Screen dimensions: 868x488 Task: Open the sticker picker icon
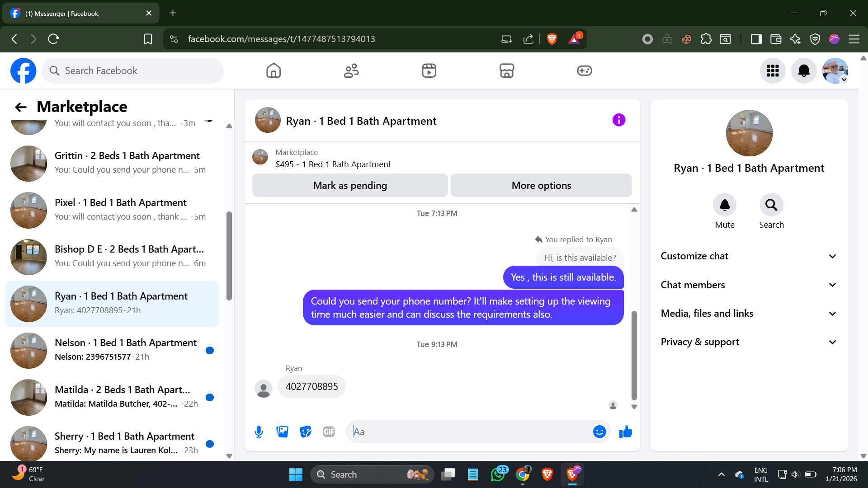click(306, 432)
